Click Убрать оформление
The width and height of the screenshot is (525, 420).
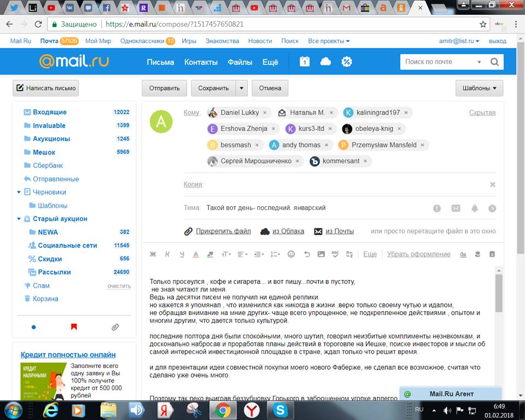point(418,254)
